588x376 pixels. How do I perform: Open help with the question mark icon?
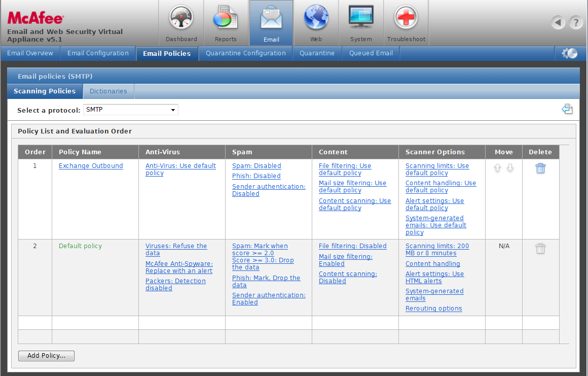[x=576, y=22]
